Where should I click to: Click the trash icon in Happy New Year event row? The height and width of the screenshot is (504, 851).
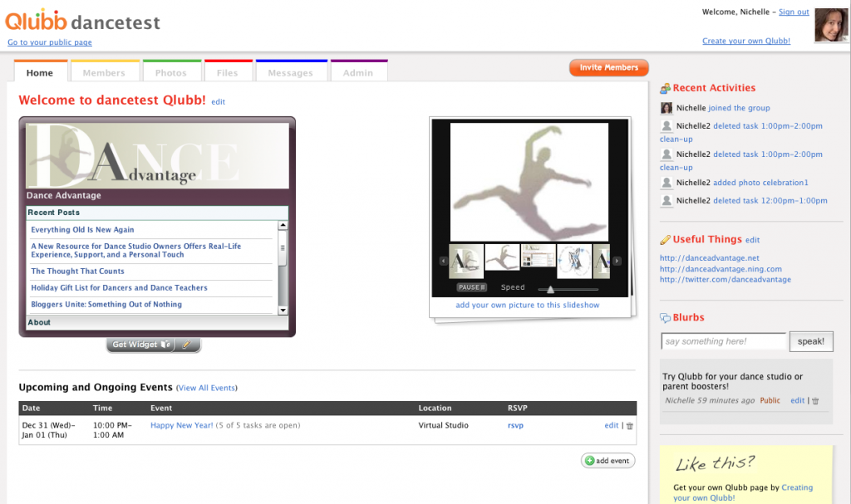click(630, 426)
